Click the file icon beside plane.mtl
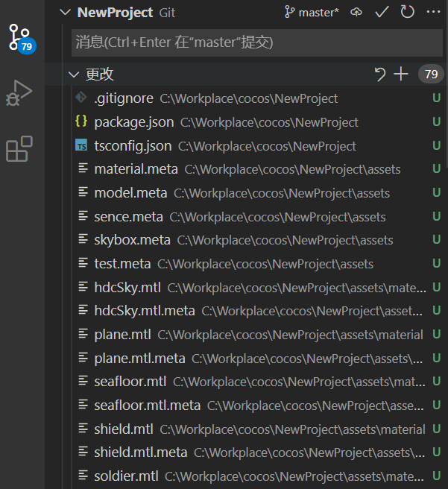Viewport: 448px width, 489px height. tap(83, 334)
